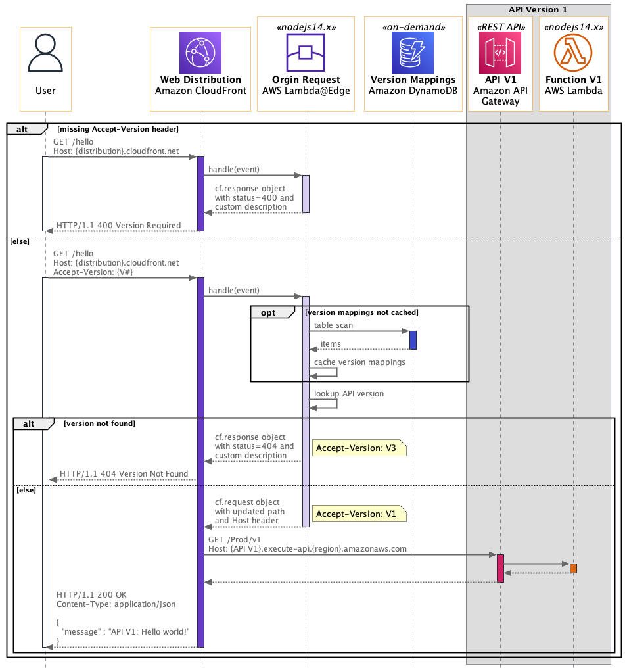Click the Amazon API Gateway API V1 icon
This screenshot has width=625, height=672.
click(501, 53)
